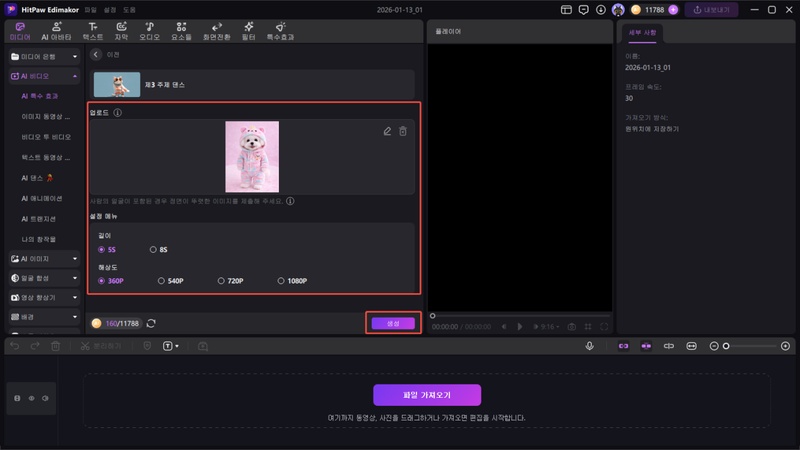Open the 도움 (Help) menu
This screenshot has width=800, height=450.
(129, 10)
